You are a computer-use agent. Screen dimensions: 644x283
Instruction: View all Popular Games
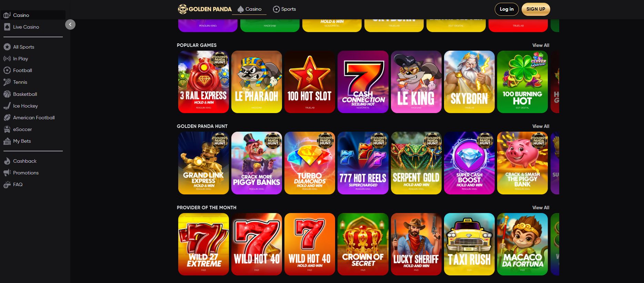(541, 45)
